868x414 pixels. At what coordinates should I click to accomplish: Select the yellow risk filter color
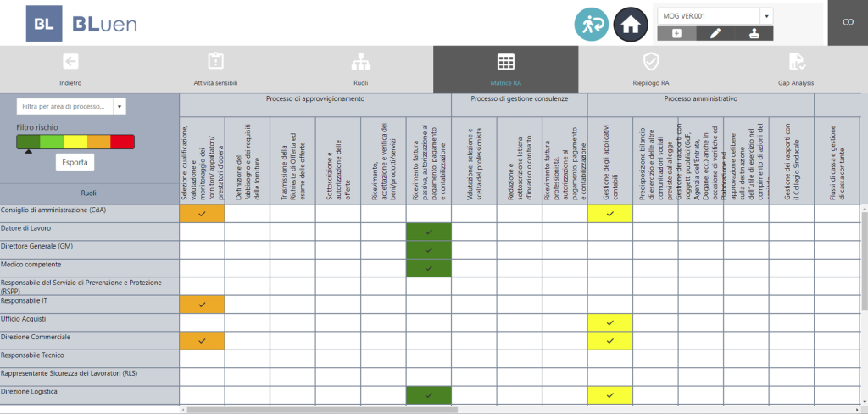tap(75, 142)
